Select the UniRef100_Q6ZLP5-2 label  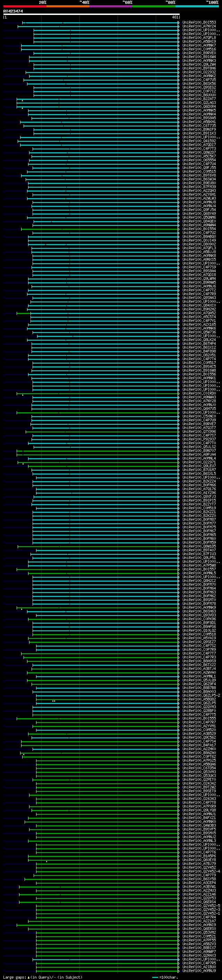[x=201, y=695]
